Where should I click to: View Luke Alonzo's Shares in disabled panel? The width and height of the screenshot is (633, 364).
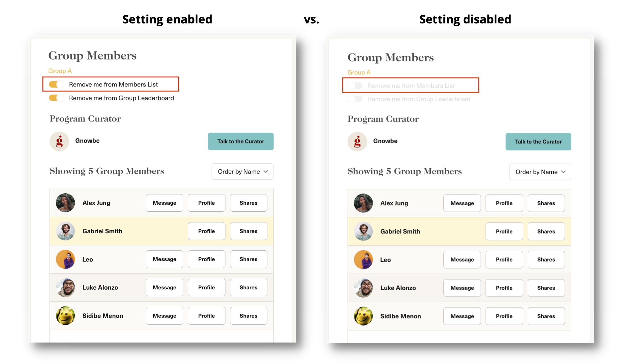coord(546,288)
